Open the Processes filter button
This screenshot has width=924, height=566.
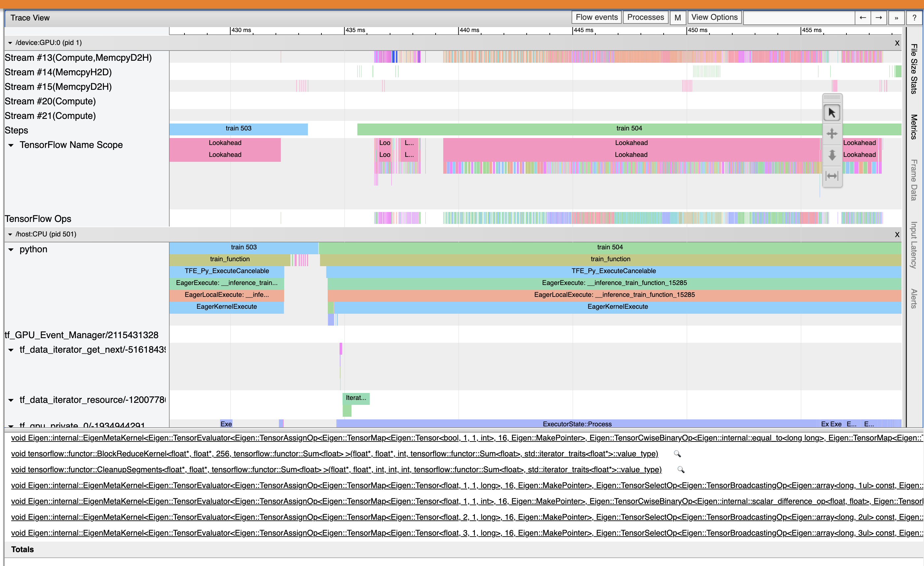pyautogui.click(x=645, y=17)
